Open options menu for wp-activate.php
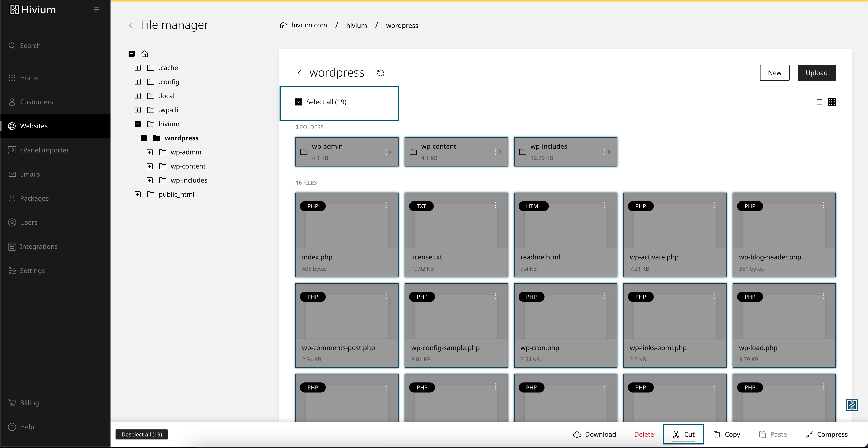Viewport: 868px width, 448px height. click(x=714, y=205)
